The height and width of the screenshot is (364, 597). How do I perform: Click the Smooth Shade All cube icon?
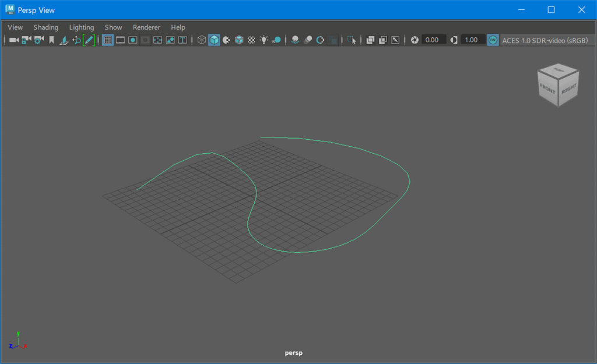coord(215,40)
